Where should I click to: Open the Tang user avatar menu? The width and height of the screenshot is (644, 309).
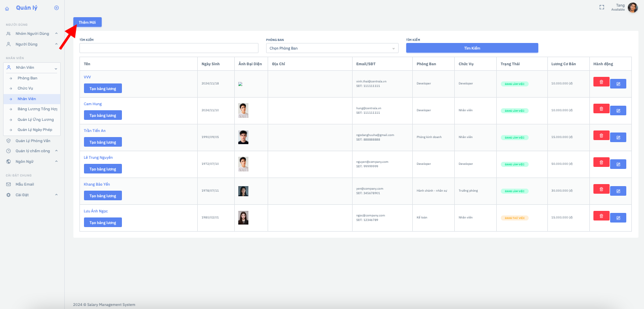(x=632, y=8)
